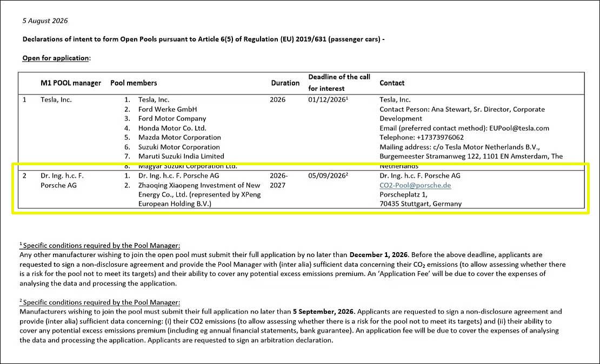Open the CO2-Pool@porsche.de email link
Viewport: 600px width, 364px height.
click(x=415, y=185)
